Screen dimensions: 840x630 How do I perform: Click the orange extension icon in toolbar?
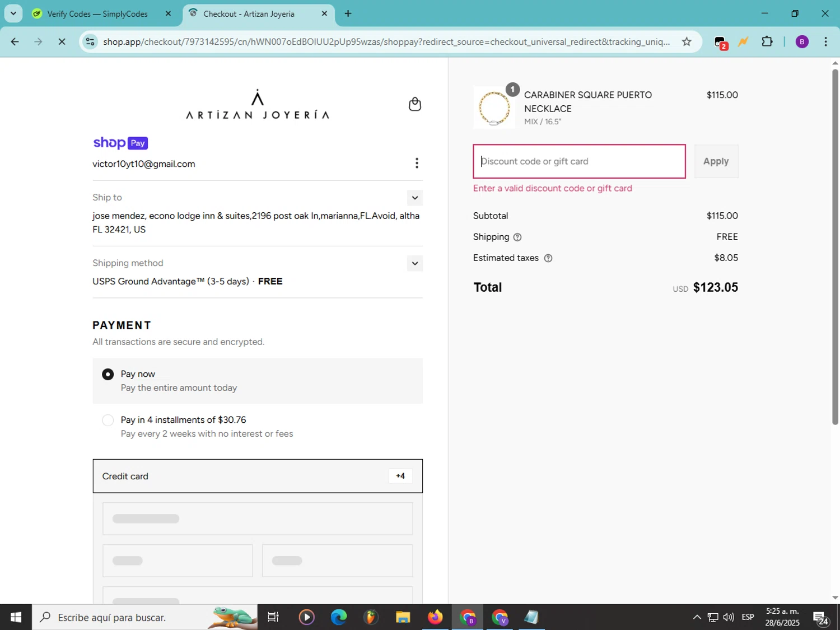[x=743, y=41]
